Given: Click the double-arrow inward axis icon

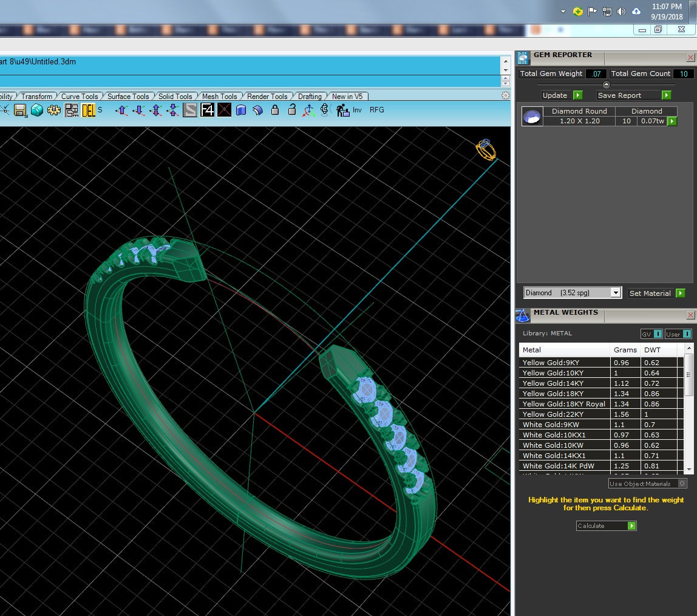Looking at the screenshot, I should (x=173, y=110).
